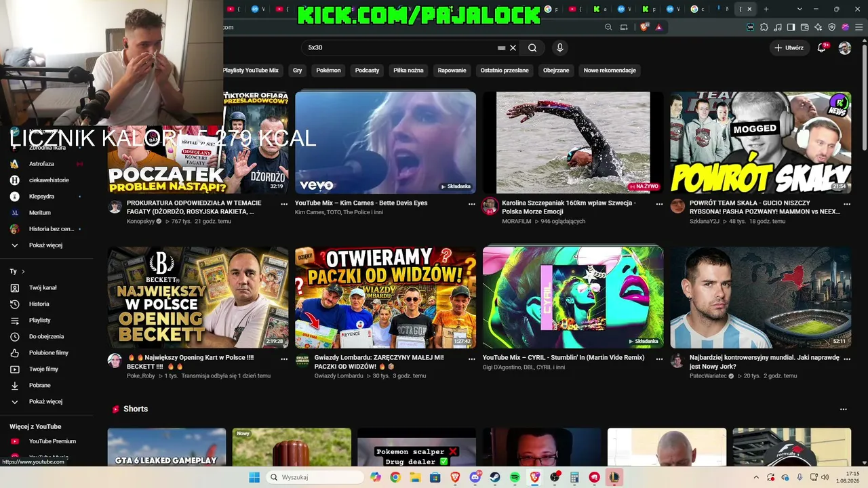The height and width of the screenshot is (488, 868).
Task: Open Brave VPN shield icon
Action: click(x=832, y=27)
